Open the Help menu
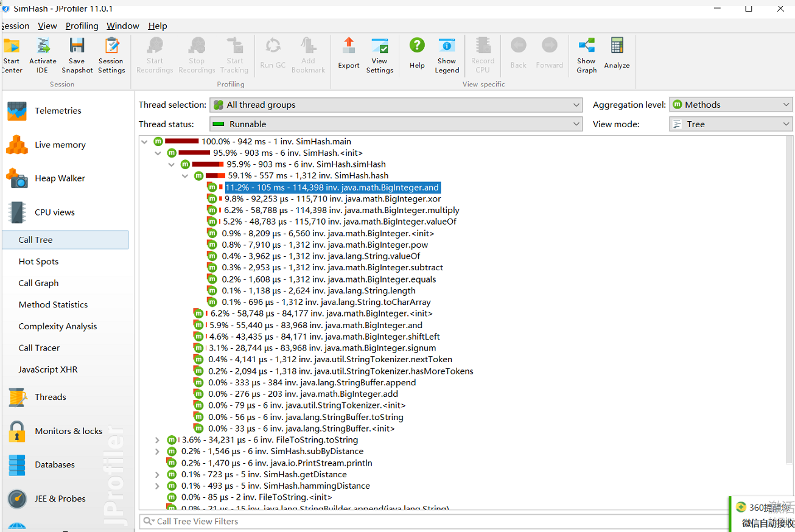 click(158, 26)
